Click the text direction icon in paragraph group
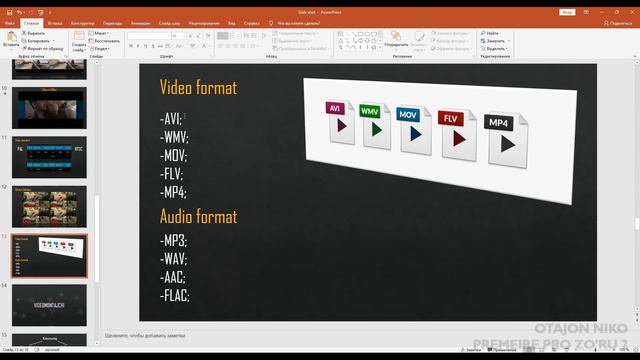This screenshot has height=360, width=640. (275, 33)
